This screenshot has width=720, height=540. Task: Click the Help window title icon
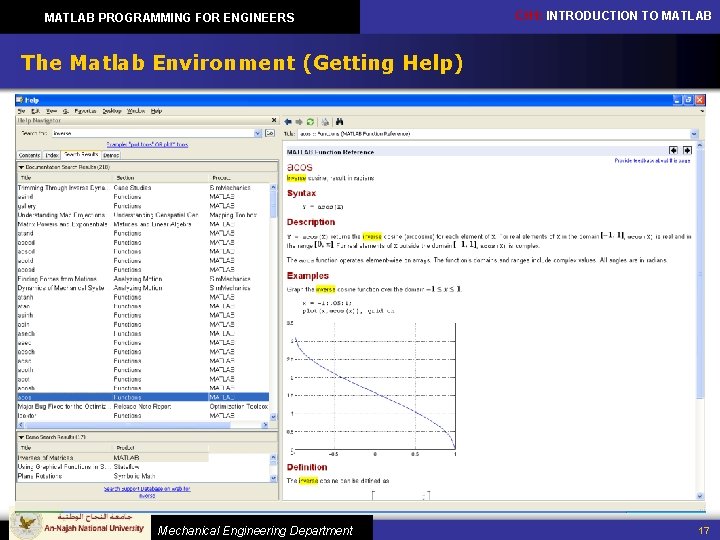[x=20, y=100]
